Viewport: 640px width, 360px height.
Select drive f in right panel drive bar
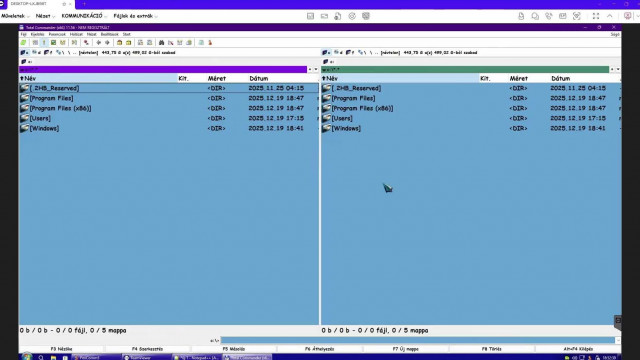350,53
